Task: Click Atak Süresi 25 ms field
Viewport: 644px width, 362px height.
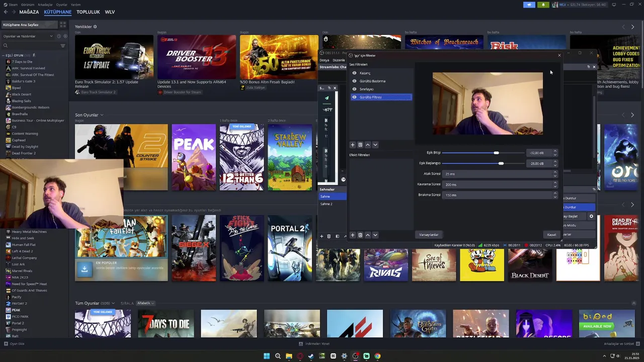Action: [500, 174]
